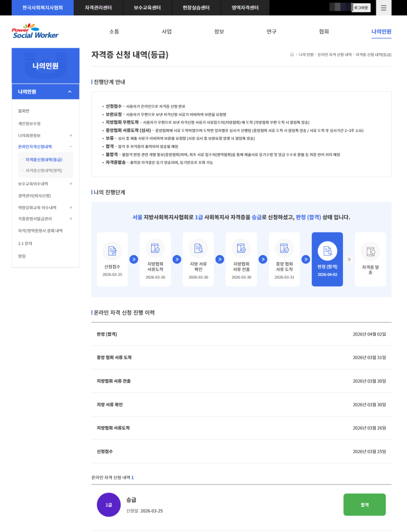This screenshot has height=532, width=407.
Task: Open 경력관리(퇴사신청) in the sidebar
Action: [x=35, y=196]
